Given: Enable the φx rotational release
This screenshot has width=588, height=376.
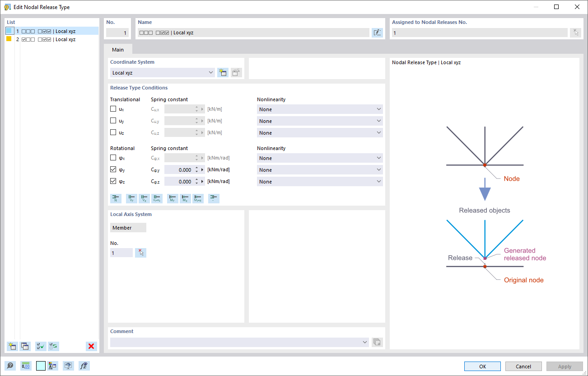Looking at the screenshot, I should point(113,157).
